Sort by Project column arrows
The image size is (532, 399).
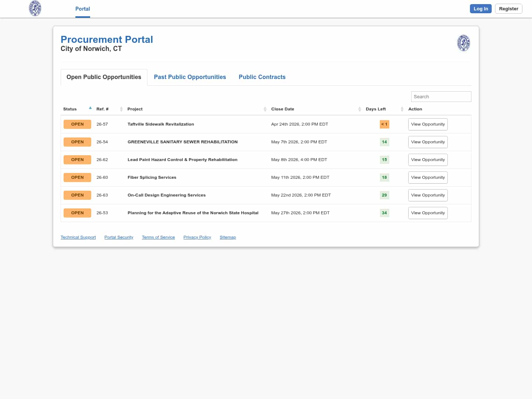click(x=265, y=109)
